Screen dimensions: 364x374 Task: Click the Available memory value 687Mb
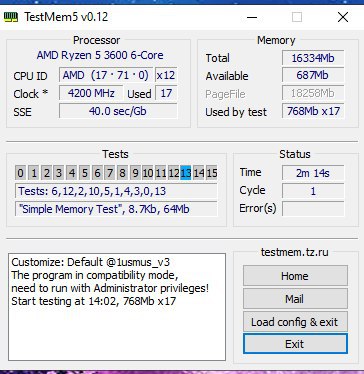point(313,76)
